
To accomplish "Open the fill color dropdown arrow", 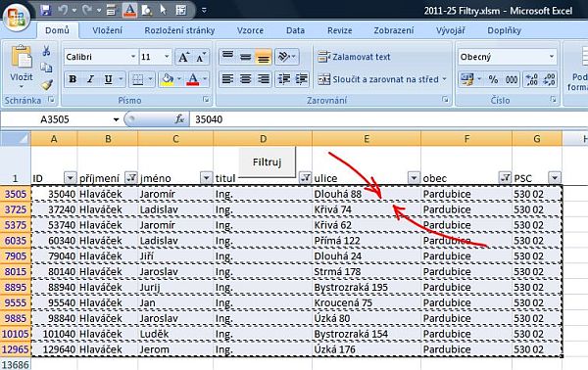I will pos(179,79).
